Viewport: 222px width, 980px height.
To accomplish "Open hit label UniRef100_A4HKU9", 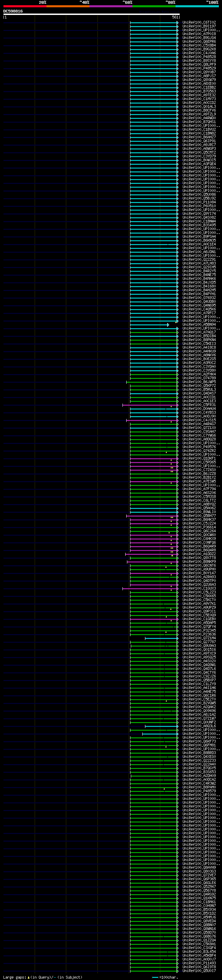I will [x=199, y=351].
